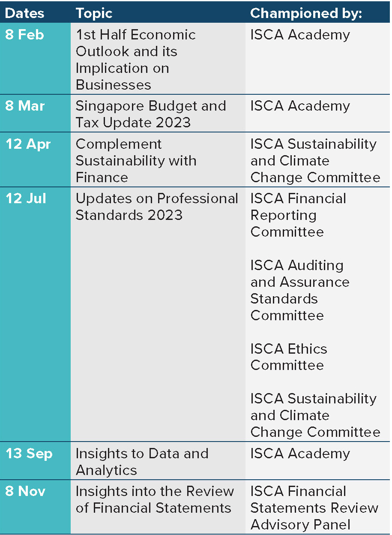Click Insights to Data and Analytics topic

142,462
